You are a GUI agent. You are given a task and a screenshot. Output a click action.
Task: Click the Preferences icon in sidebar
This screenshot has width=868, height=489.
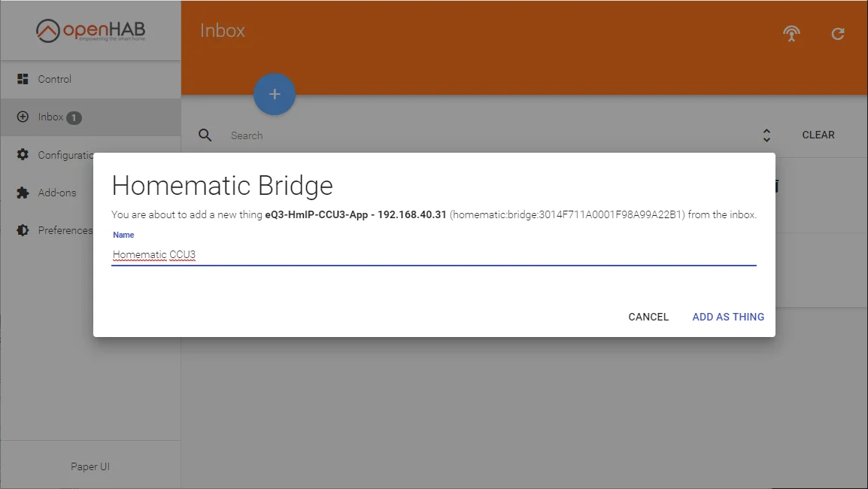tap(23, 230)
